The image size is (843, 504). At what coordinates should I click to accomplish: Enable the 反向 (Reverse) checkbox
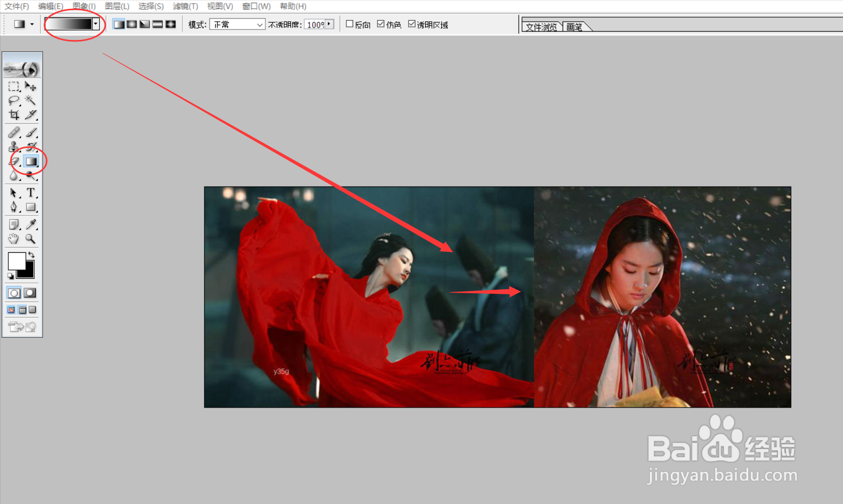tap(349, 24)
